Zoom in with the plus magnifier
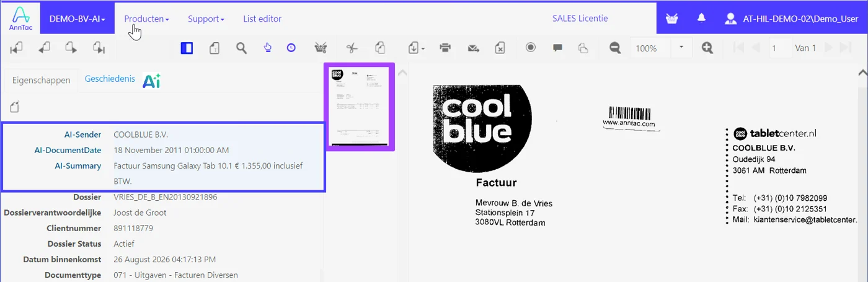Screen dimensions: 868x282 (x=707, y=48)
